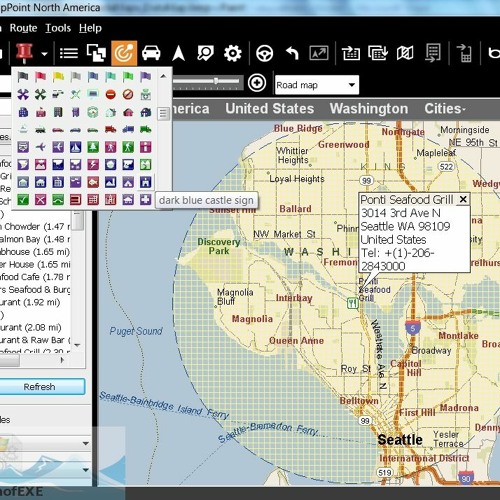This screenshot has height=500, width=500.
Task: Open the Tools menu
Action: pos(58,28)
